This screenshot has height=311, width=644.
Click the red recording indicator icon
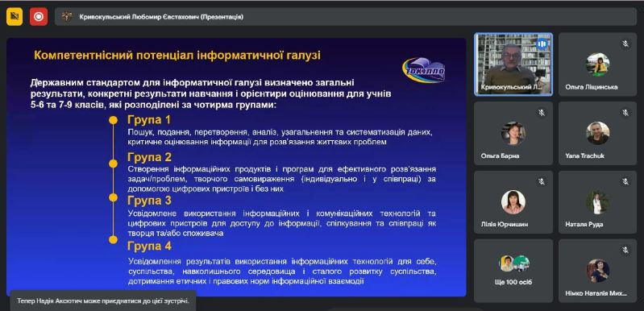coord(39,16)
